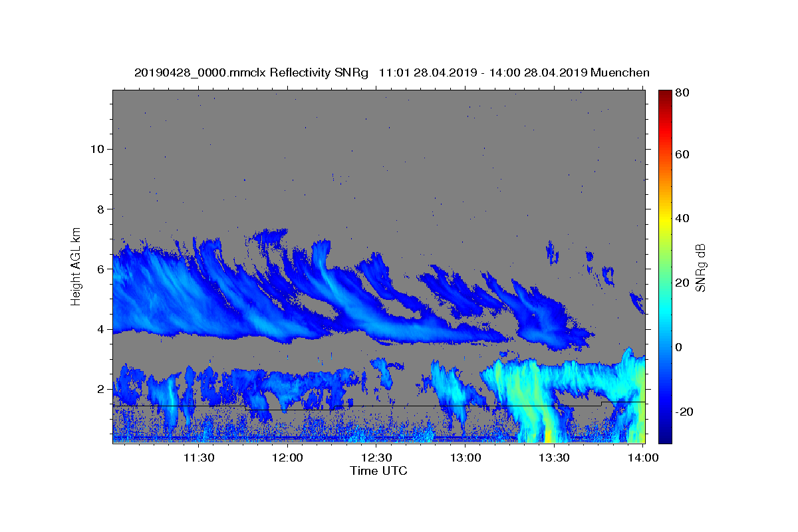Click the 13:00 time tick label
This screenshot has width=798, height=532.
[x=465, y=458]
